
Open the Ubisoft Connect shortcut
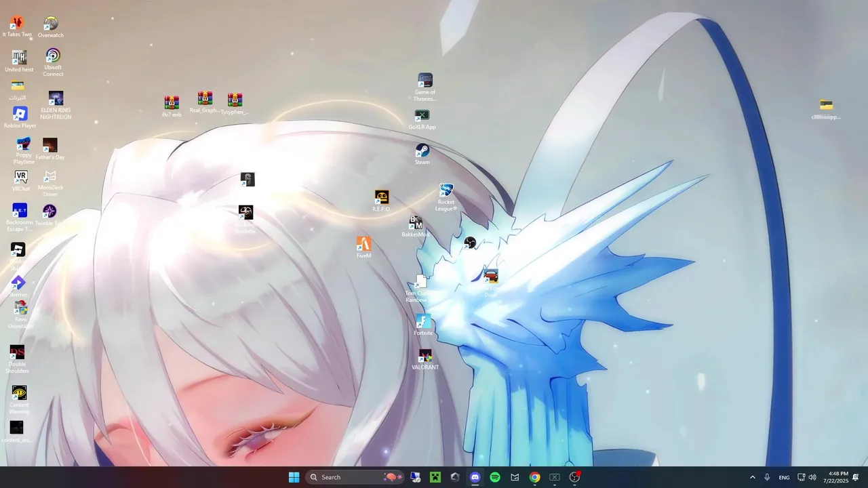(53, 62)
